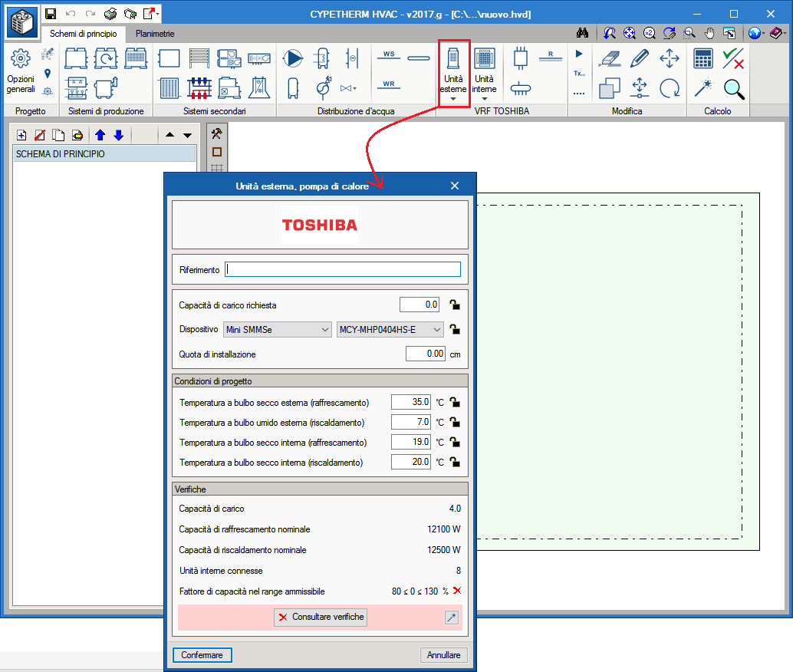Image resolution: width=793 pixels, height=672 pixels.
Task: Open Opzioni generali settings
Action: click(x=21, y=71)
